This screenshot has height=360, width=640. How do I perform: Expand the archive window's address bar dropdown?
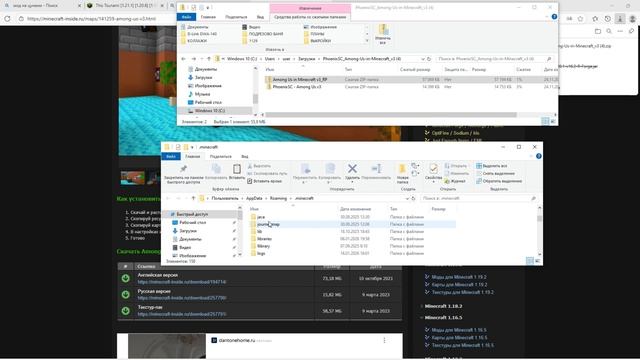[423, 59]
